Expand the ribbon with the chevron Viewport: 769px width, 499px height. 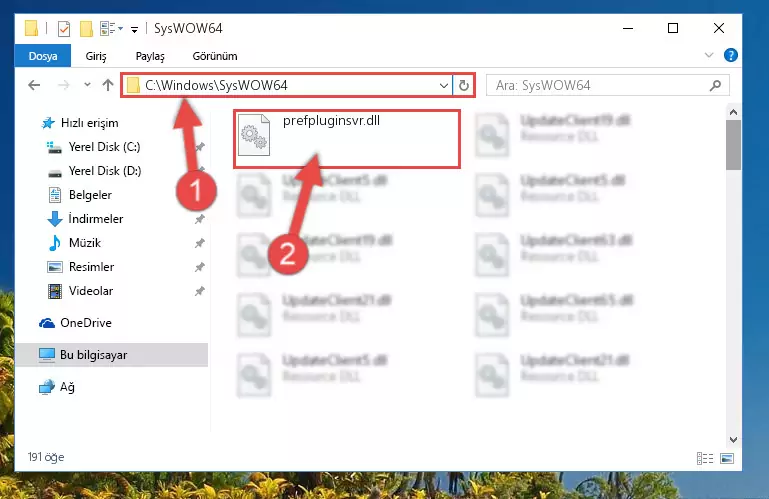pos(709,55)
